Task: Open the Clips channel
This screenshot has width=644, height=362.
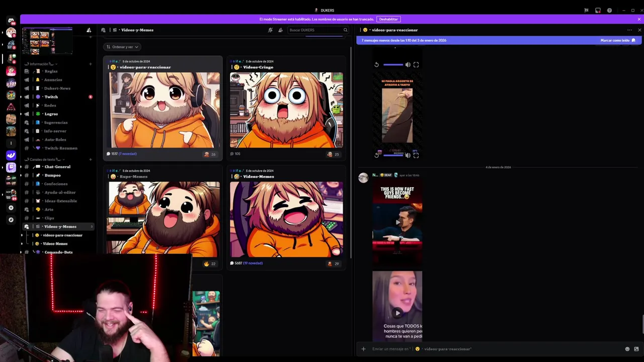Action: click(58, 218)
